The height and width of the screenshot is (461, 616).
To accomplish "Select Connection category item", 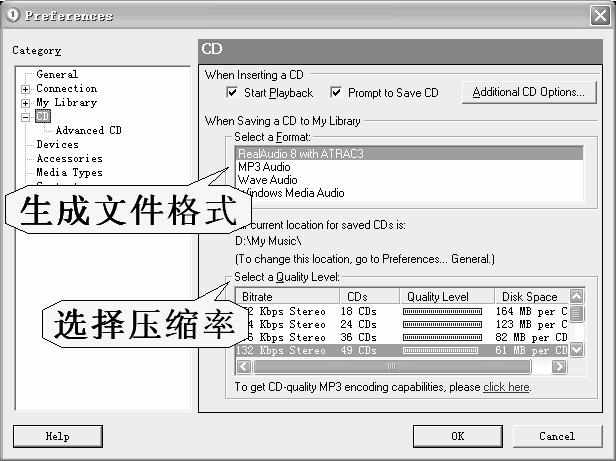I will tap(67, 88).
